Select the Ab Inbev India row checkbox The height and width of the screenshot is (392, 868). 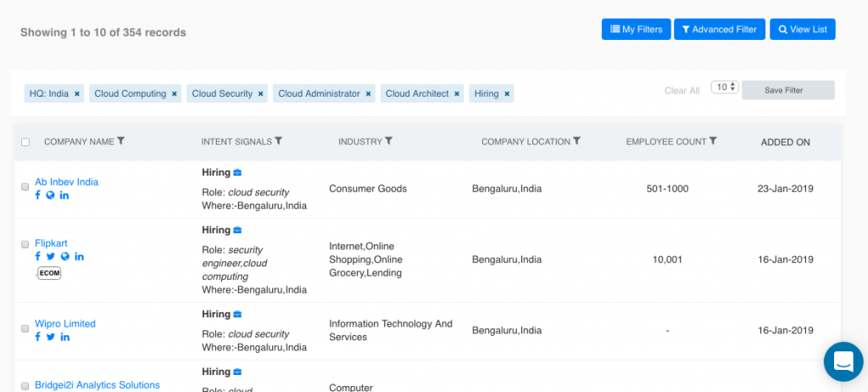pyautogui.click(x=25, y=187)
